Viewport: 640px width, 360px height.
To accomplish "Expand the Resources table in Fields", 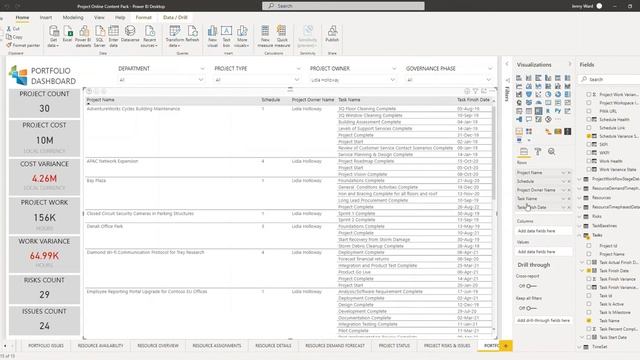I will (580, 198).
